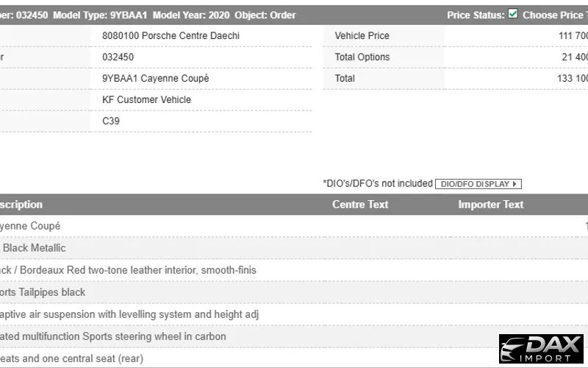This screenshot has width=588, height=368.
Task: Toggle the Price Status checkbox
Action: click(513, 14)
